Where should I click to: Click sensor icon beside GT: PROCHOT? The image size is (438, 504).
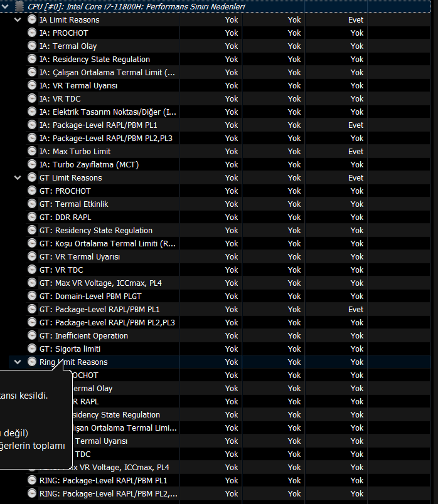click(x=32, y=191)
